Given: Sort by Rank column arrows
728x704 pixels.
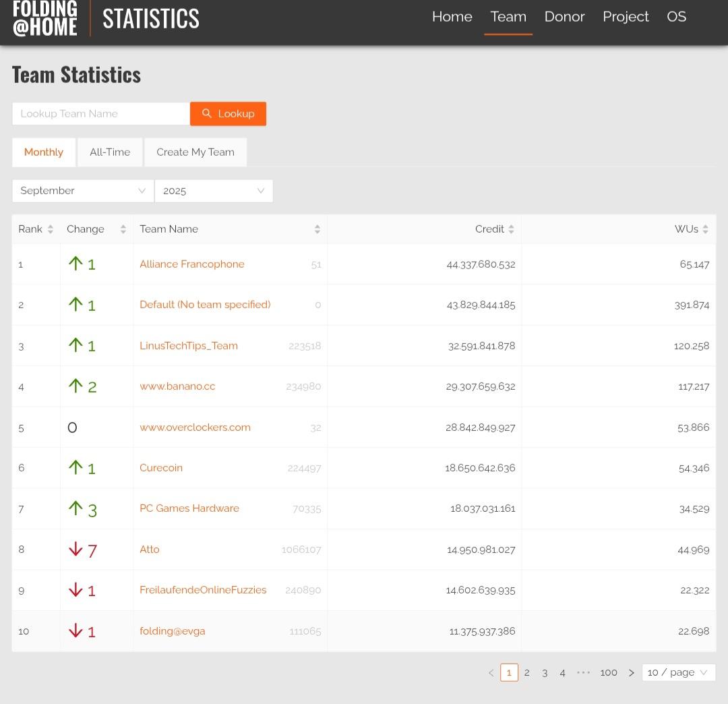Looking at the screenshot, I should [x=51, y=229].
